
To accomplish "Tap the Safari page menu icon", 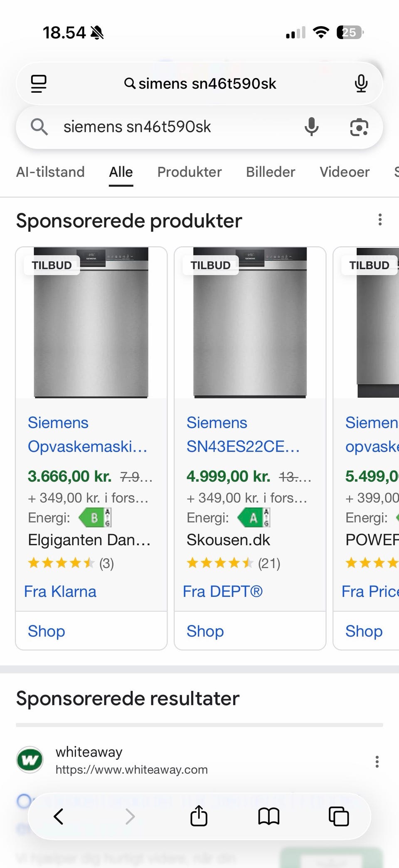I will tap(39, 84).
